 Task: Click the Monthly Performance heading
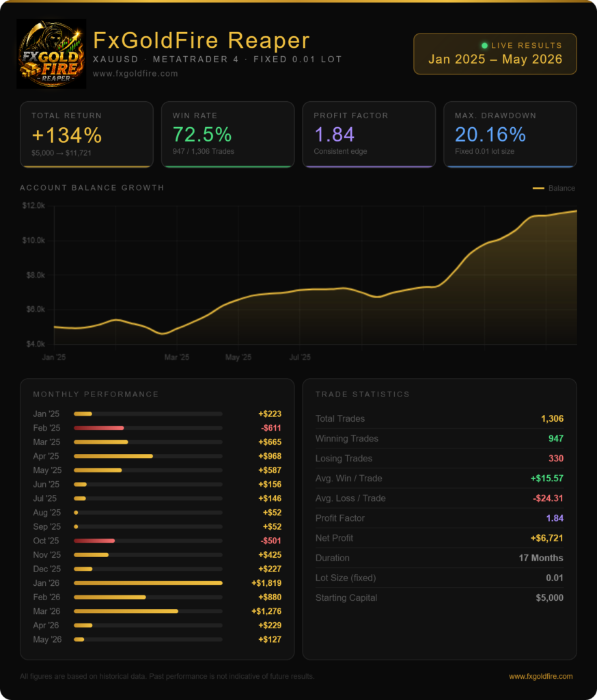tap(96, 394)
